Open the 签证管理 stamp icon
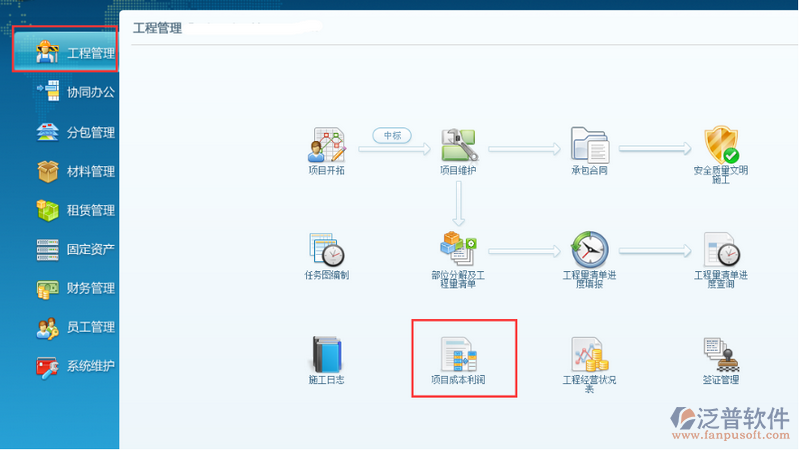Screen dimensions: 800x451 pos(721,354)
